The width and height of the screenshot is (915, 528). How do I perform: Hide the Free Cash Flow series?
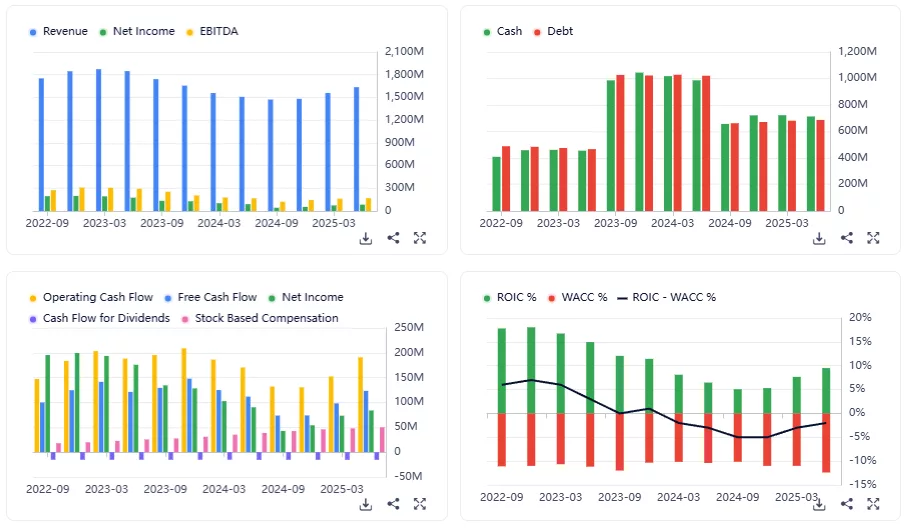tap(217, 297)
